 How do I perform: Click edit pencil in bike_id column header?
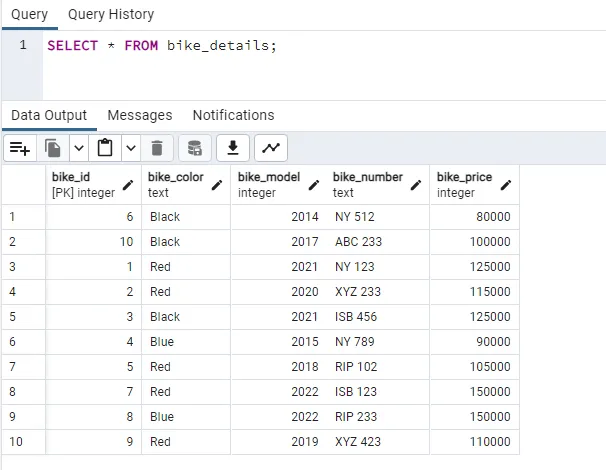[x=128, y=185]
